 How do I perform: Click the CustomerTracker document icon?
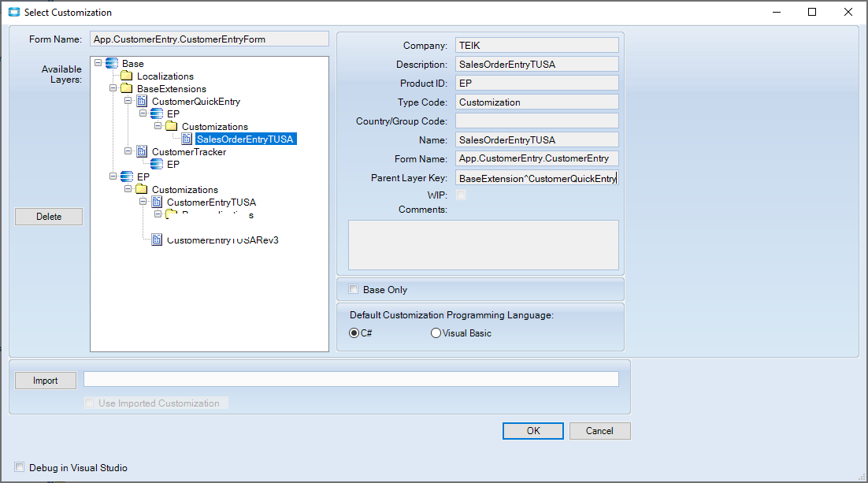142,151
